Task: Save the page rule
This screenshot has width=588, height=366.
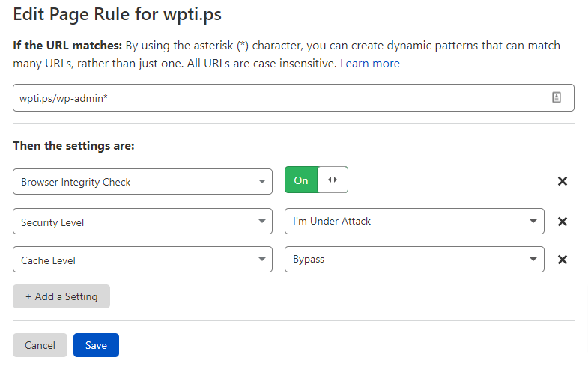Action: click(x=96, y=345)
